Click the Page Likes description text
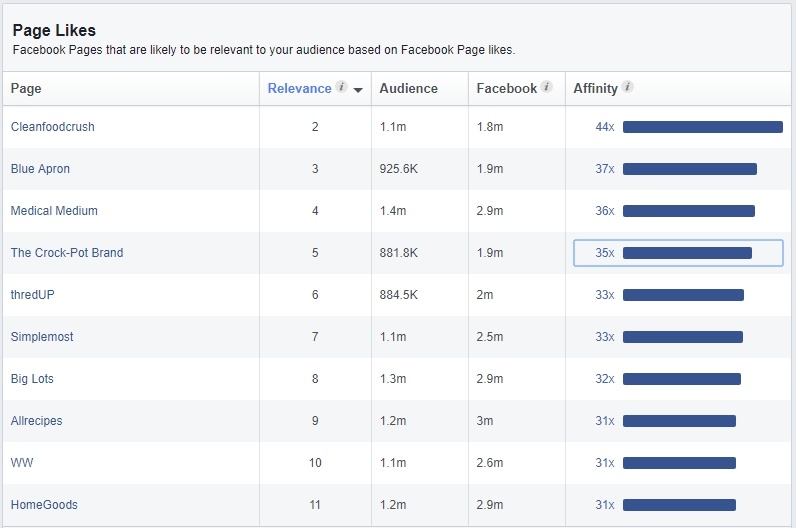 pos(263,50)
